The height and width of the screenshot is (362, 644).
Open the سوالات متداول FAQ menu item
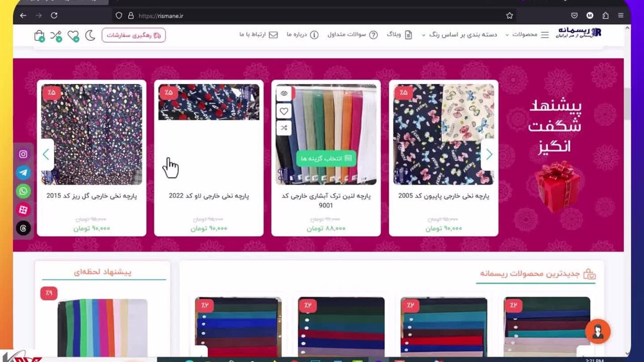[x=352, y=35]
